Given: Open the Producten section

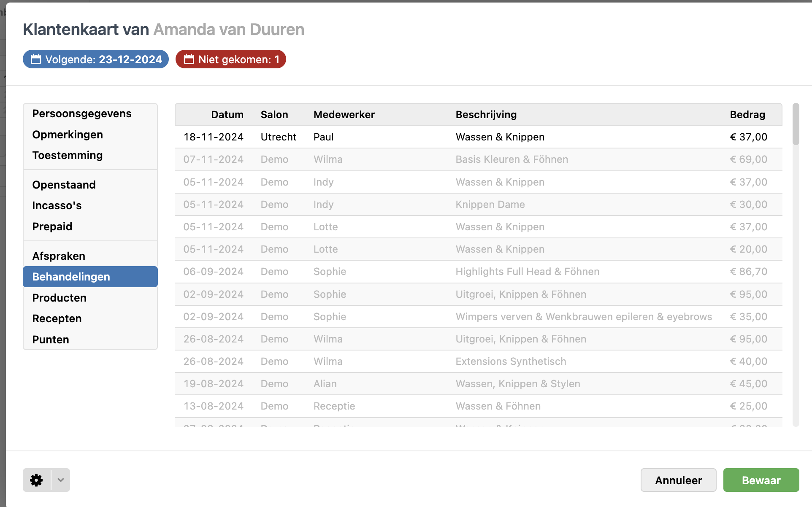Looking at the screenshot, I should pyautogui.click(x=60, y=298).
